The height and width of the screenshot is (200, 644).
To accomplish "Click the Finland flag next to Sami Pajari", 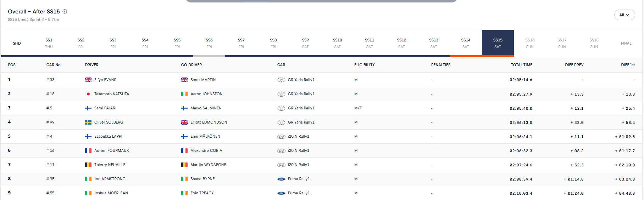I will click(88, 108).
